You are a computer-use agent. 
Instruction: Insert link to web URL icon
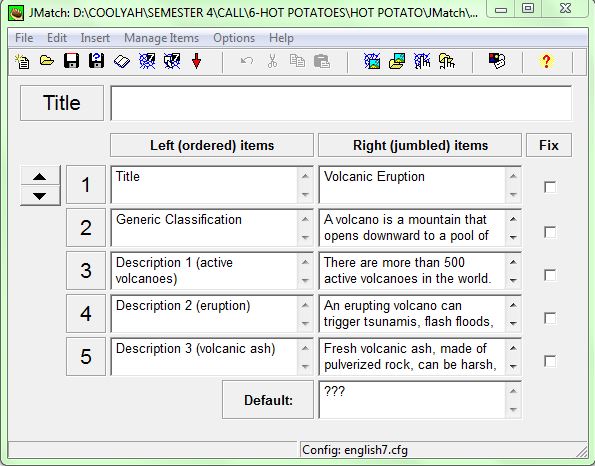422,61
